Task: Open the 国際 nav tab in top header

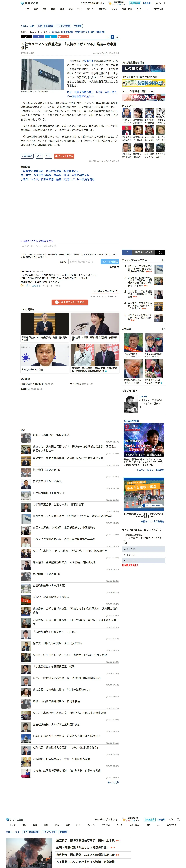Action: tap(53, 9)
